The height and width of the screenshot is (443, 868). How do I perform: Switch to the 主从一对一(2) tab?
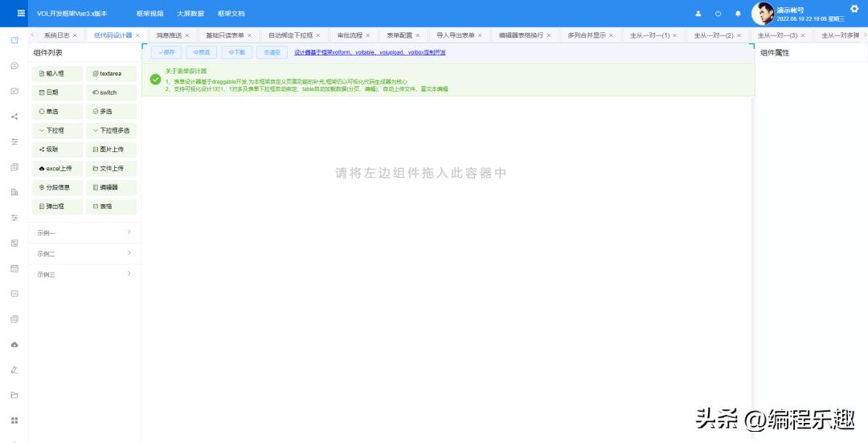pos(714,35)
